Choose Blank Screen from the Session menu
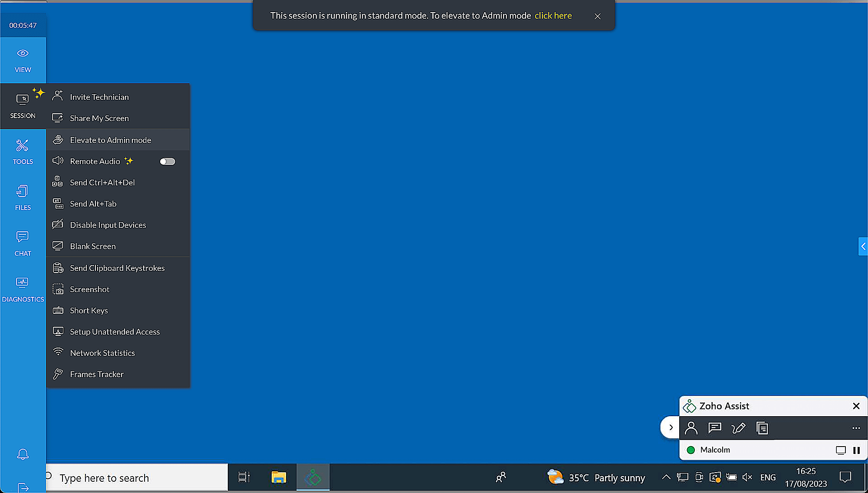Viewport: 868px width, 493px height. click(93, 246)
